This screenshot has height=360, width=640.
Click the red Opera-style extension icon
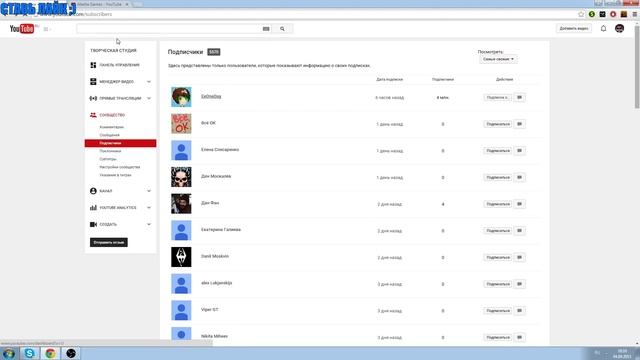613,14
